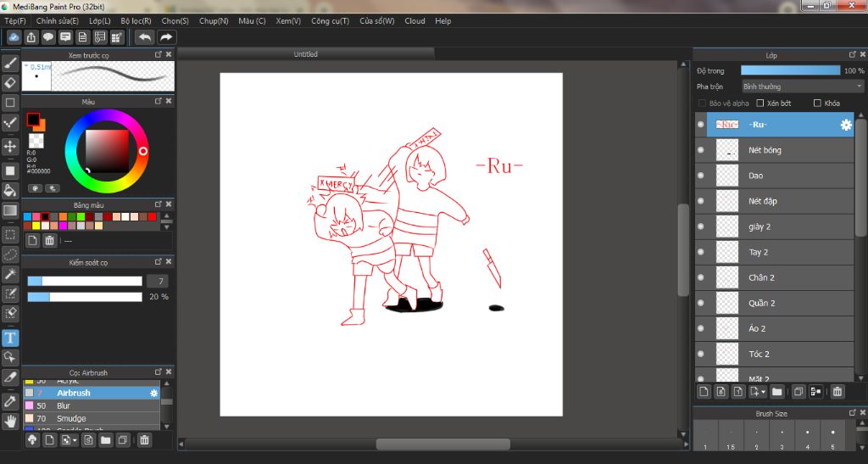Image resolution: width=868 pixels, height=464 pixels.
Task: Click the Redo arrow in toolbar
Action: pyautogui.click(x=165, y=37)
